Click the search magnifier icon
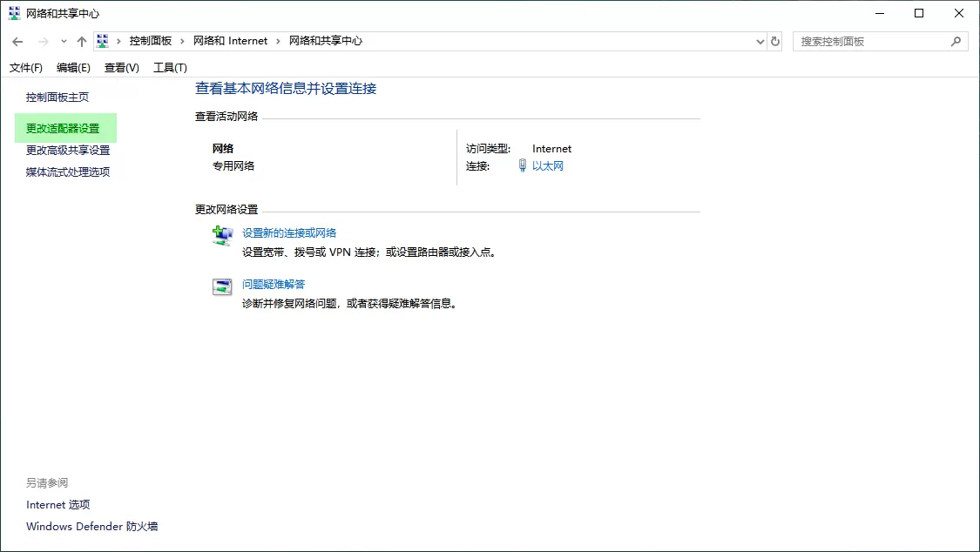 coord(957,41)
